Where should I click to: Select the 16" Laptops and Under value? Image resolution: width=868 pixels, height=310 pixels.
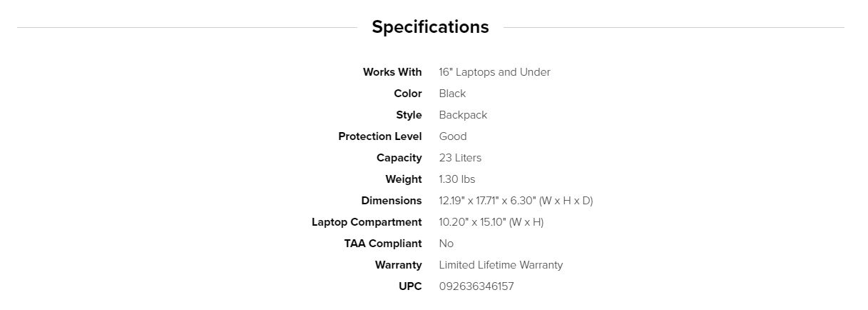click(x=494, y=72)
